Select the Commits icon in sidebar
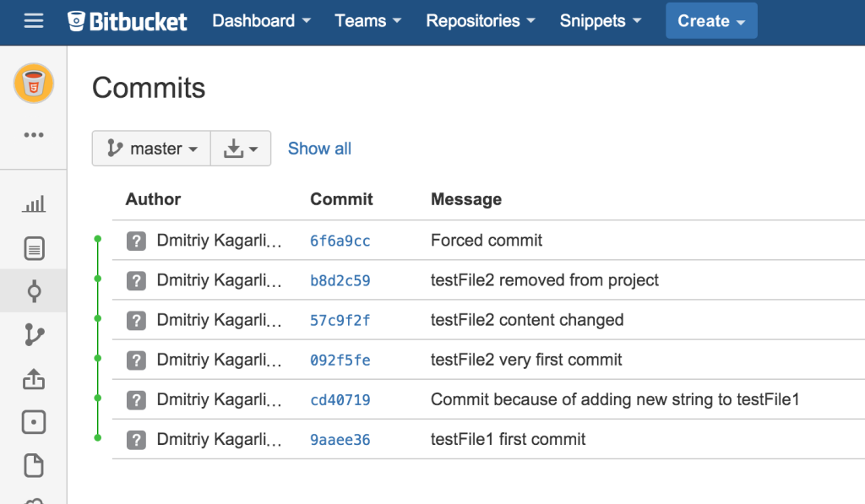This screenshot has width=865, height=504. (34, 292)
